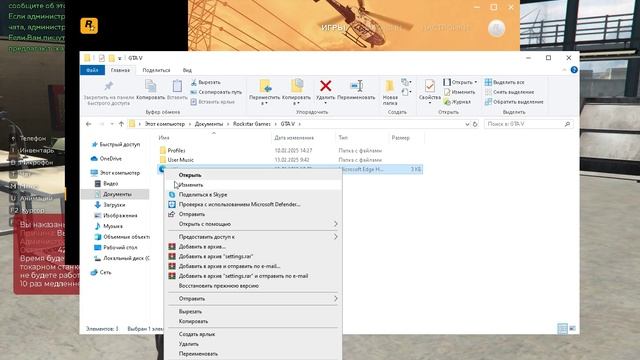Click Скопировать путь in ribbon

point(216,92)
